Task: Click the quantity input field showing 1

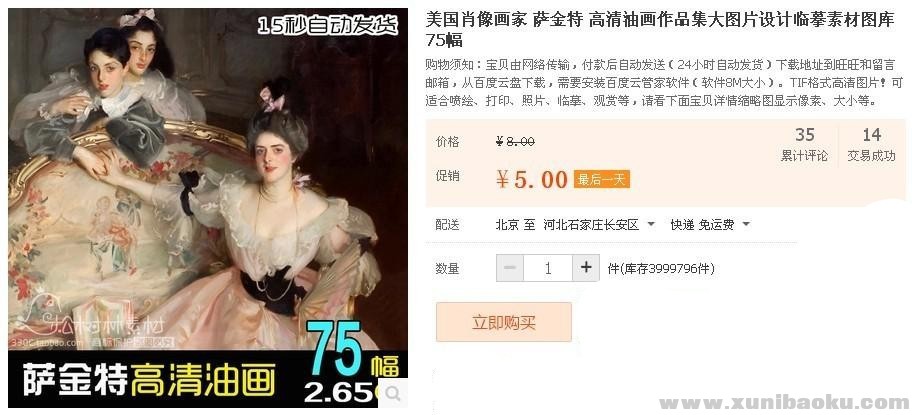Action: click(x=548, y=268)
